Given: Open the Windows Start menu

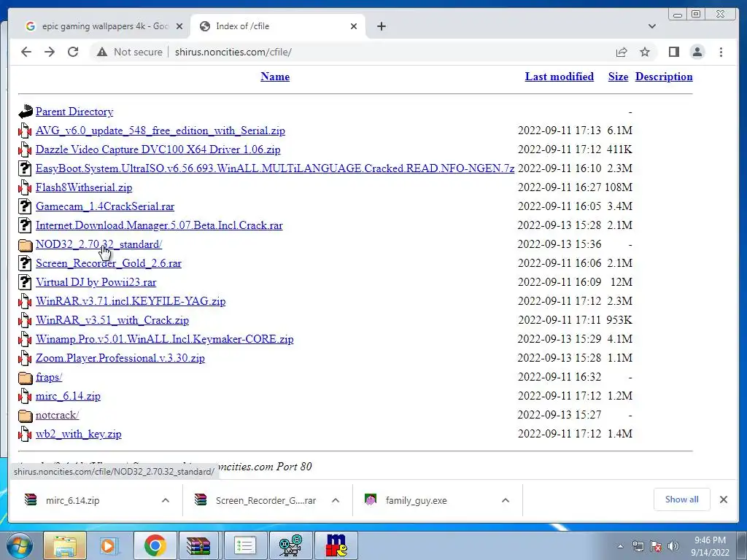Looking at the screenshot, I should [20, 545].
